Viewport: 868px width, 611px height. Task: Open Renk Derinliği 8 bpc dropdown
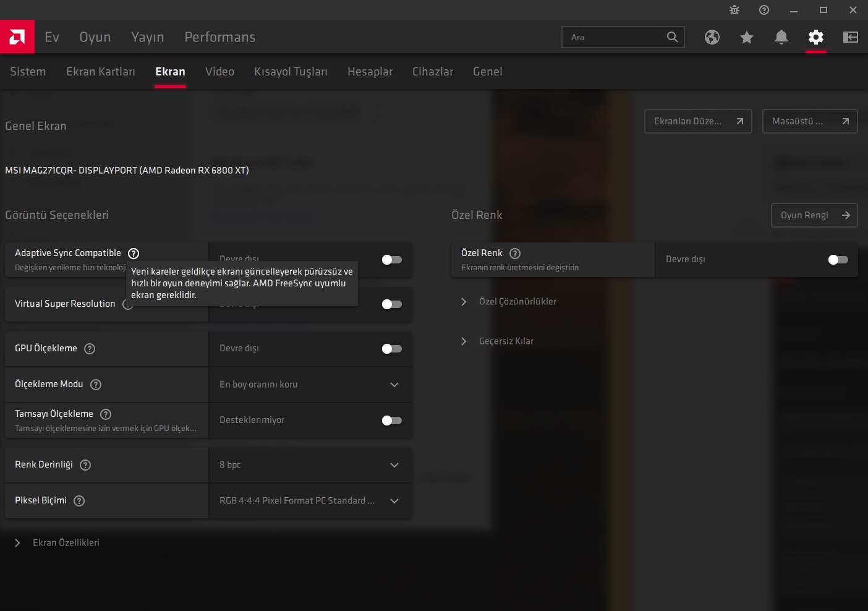pyautogui.click(x=310, y=465)
